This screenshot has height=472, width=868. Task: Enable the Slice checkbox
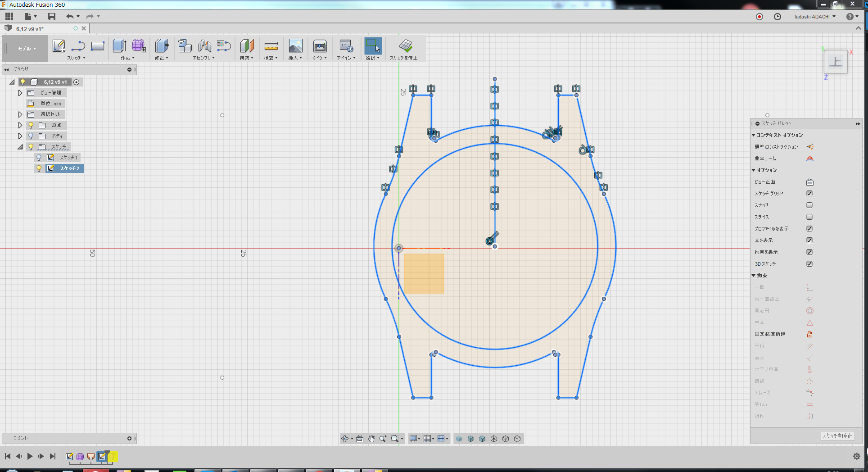pos(809,217)
